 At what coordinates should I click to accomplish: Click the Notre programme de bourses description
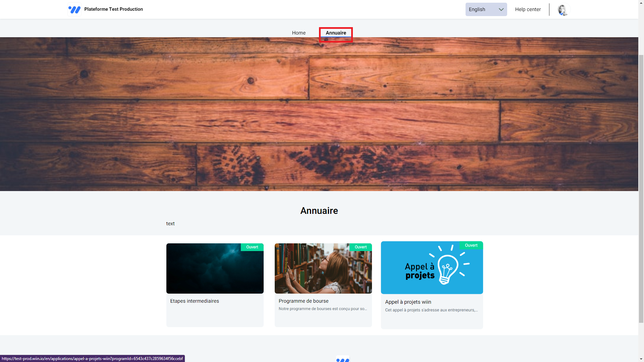323,309
